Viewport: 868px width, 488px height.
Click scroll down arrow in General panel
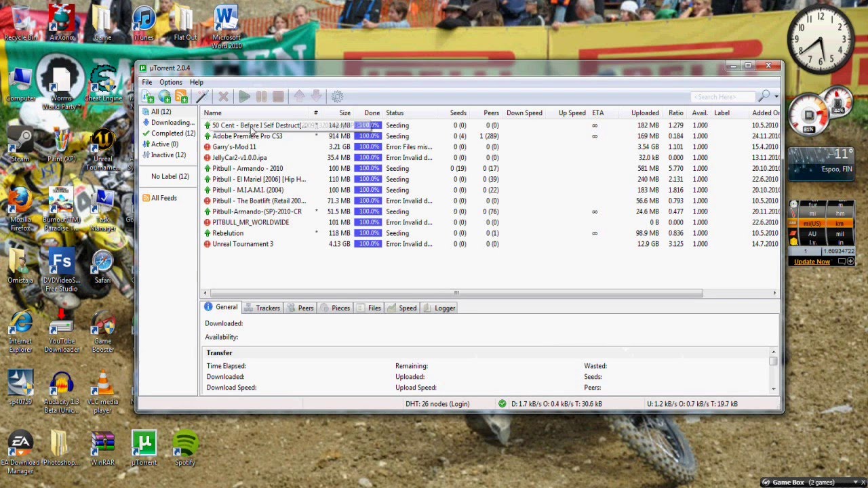point(773,388)
